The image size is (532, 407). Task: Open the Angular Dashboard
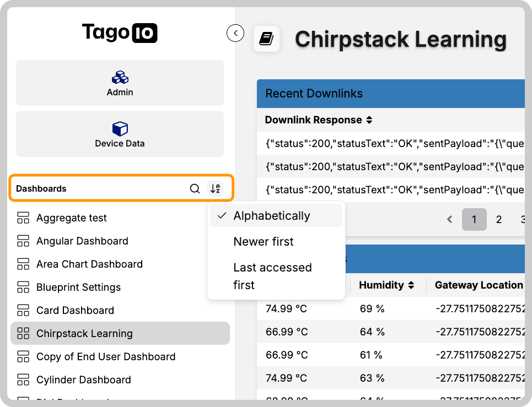click(120, 241)
